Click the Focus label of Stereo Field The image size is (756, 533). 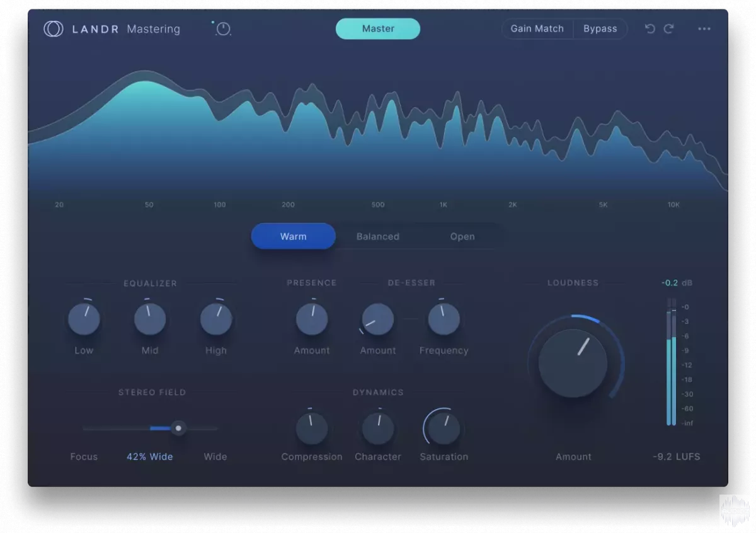[84, 457]
